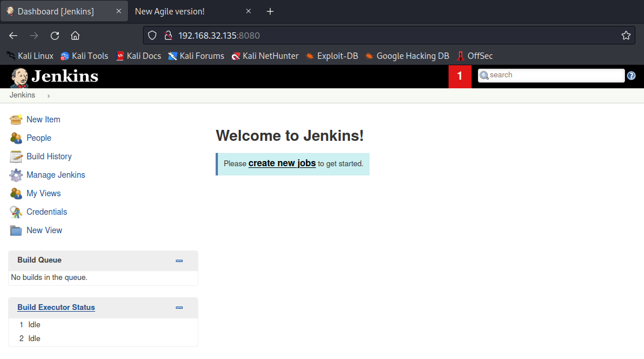Viewport: 644px width, 359px height.
Task: Open a new browser tab with plus
Action: pyautogui.click(x=270, y=12)
